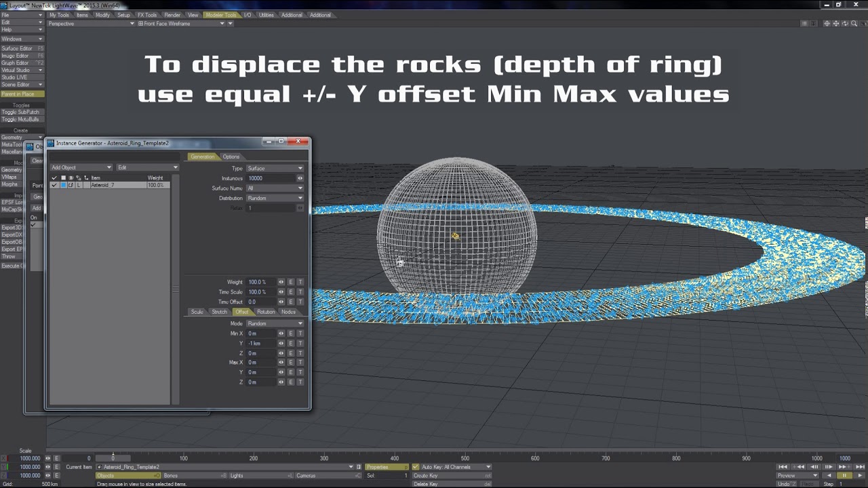Toggle the Auto Key checkbox
Screen dimensions: 868x488
tap(416, 467)
